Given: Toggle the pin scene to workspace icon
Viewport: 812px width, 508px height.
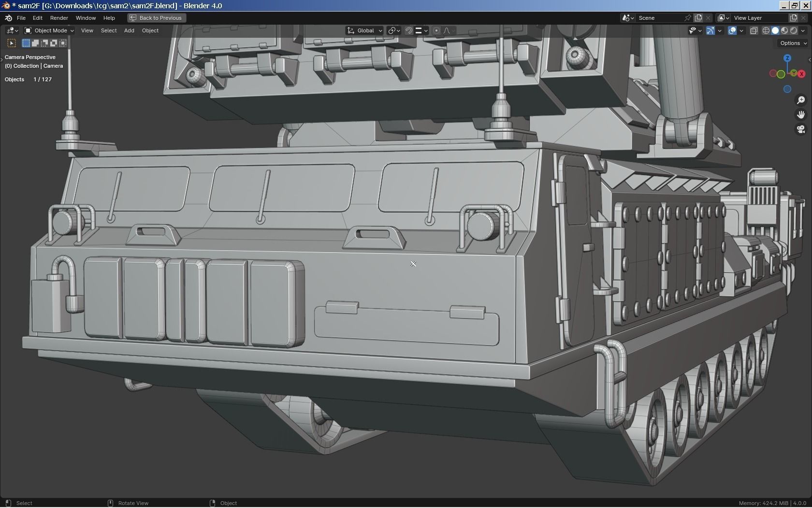Looking at the screenshot, I should [688, 18].
